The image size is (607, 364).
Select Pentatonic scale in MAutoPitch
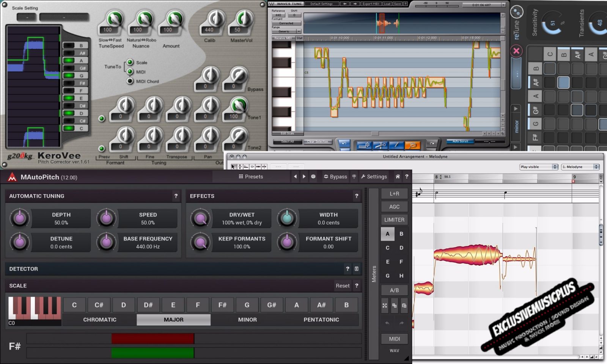(x=321, y=320)
